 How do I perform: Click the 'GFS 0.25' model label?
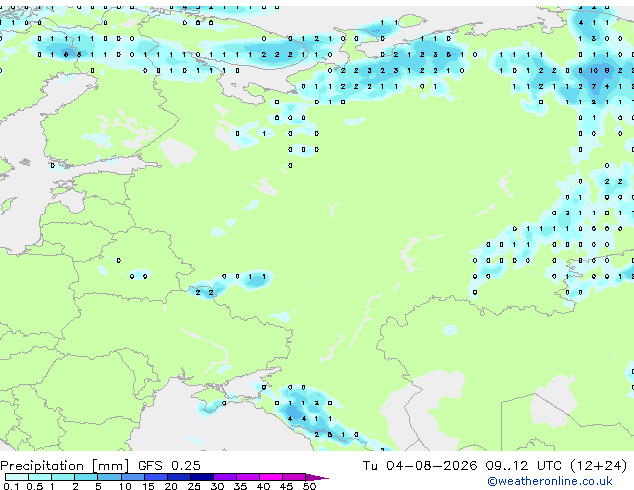pos(169,465)
